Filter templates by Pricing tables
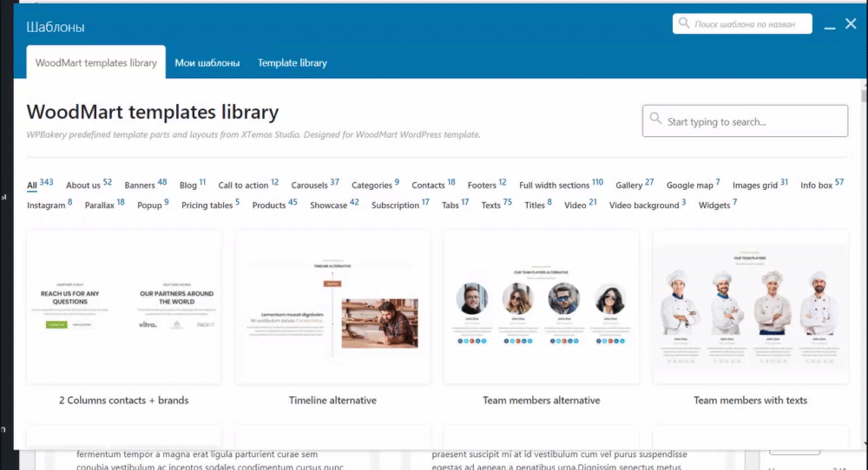 click(x=210, y=204)
